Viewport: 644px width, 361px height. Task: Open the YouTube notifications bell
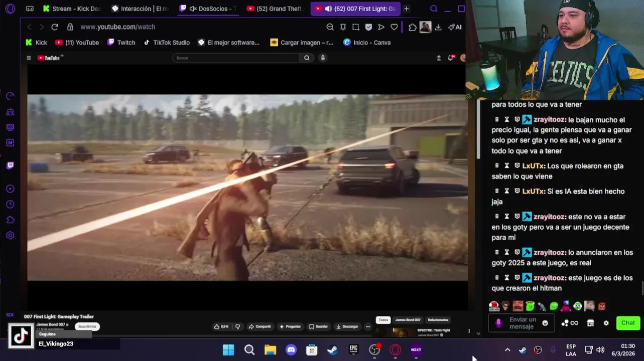click(451, 58)
